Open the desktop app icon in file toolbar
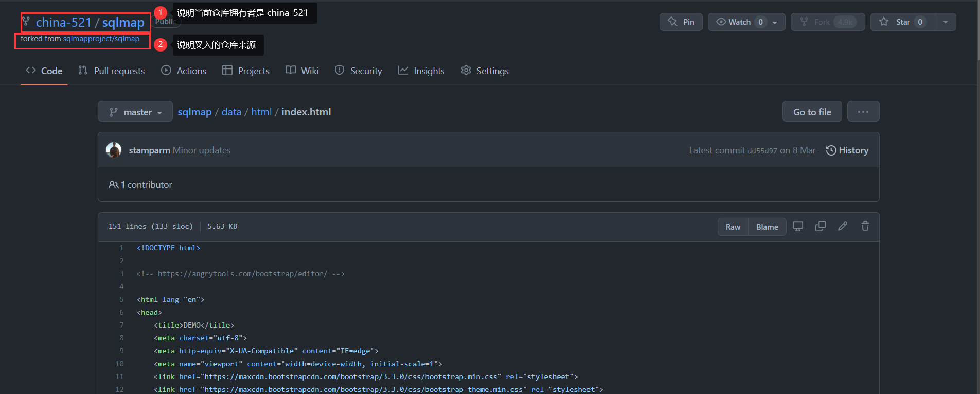 point(798,227)
